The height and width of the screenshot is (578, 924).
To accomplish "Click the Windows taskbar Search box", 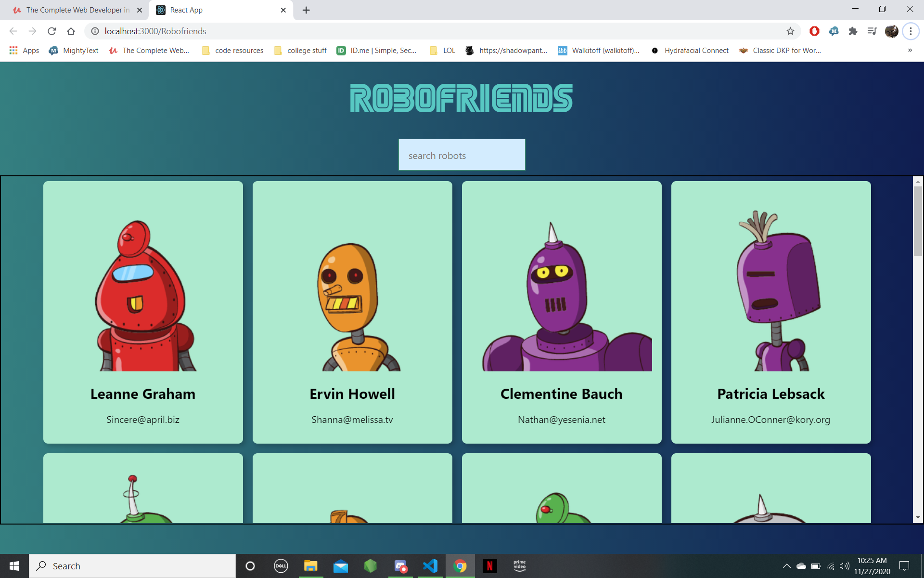I will pyautogui.click(x=132, y=566).
